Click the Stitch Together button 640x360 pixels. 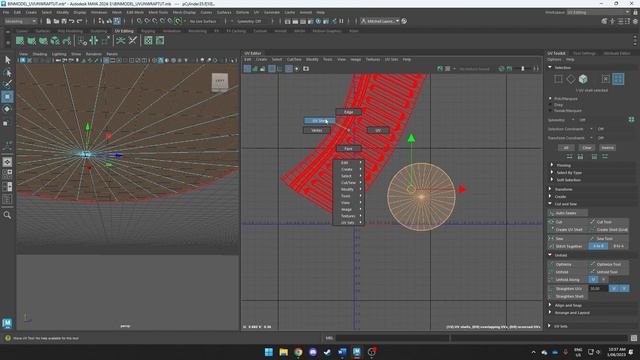(568, 246)
